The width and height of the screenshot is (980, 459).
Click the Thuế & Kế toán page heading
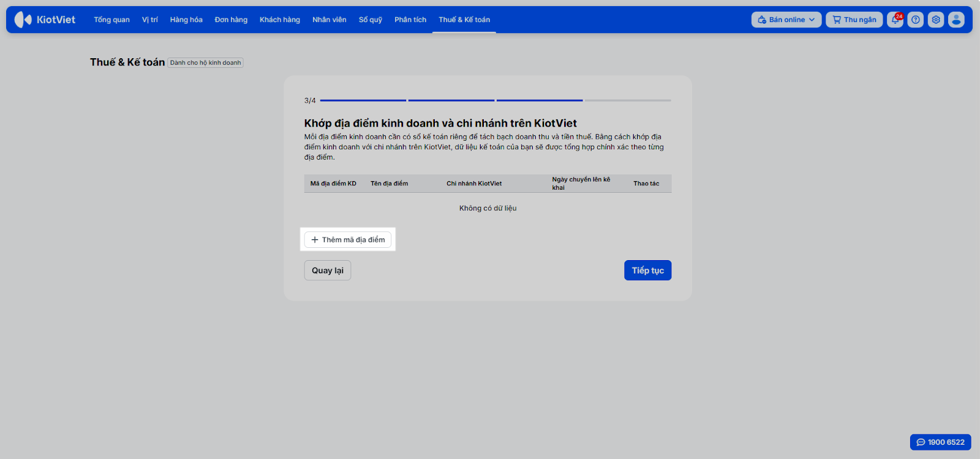click(x=127, y=62)
